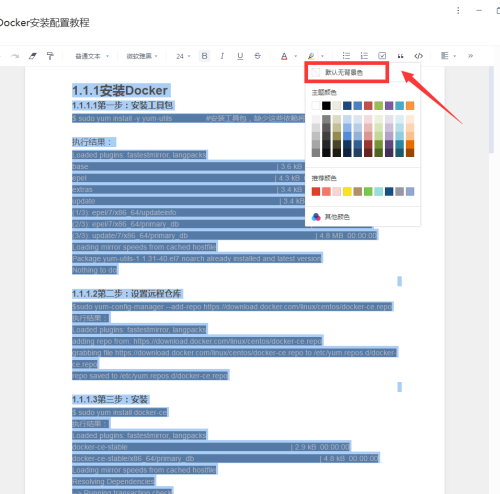Toggle bold formatting

click(204, 56)
